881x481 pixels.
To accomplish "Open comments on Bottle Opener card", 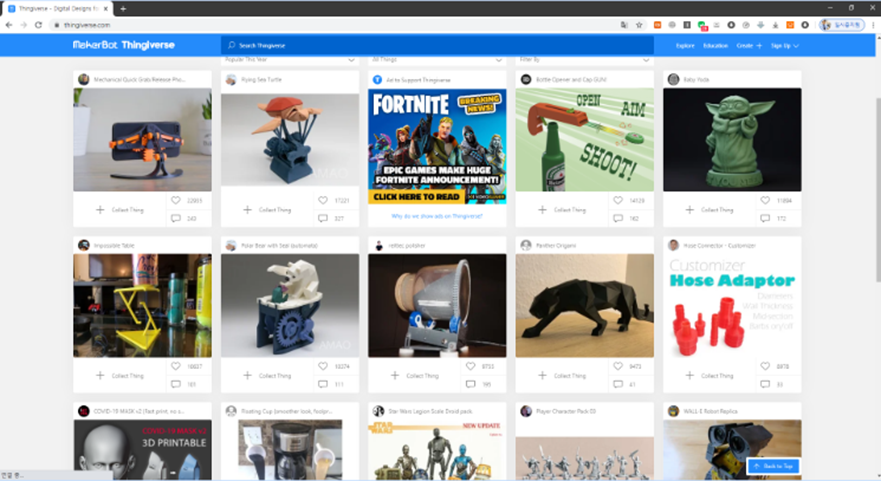I will pyautogui.click(x=618, y=218).
